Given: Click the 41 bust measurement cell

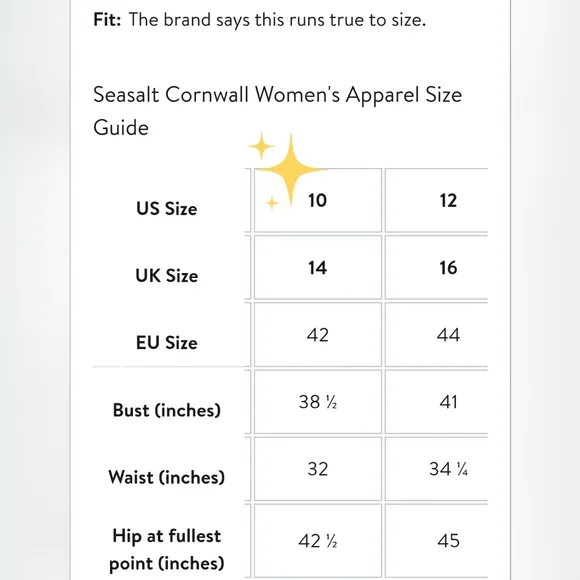Looking at the screenshot, I should (x=436, y=402).
